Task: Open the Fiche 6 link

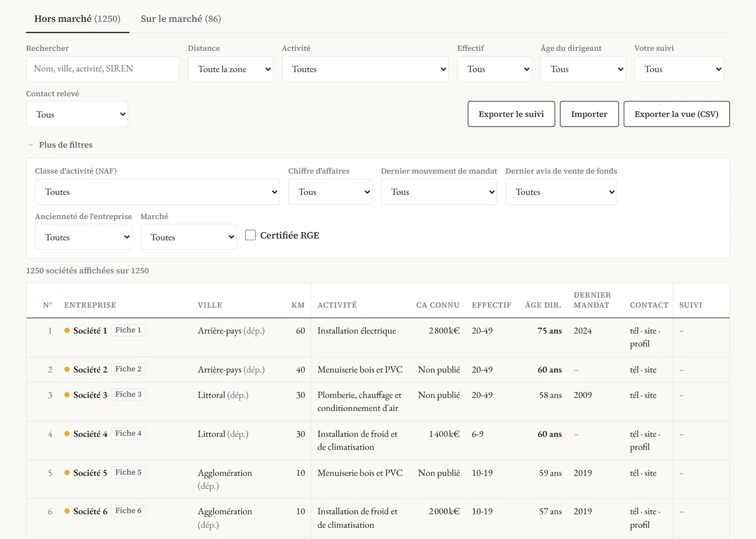Action: pyautogui.click(x=128, y=511)
